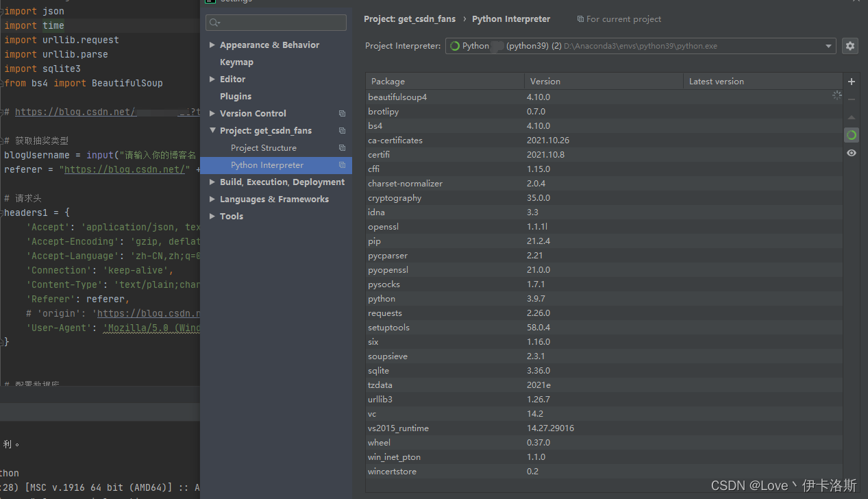The height and width of the screenshot is (499, 868).
Task: Select Keymap in the settings tree
Action: pos(236,62)
